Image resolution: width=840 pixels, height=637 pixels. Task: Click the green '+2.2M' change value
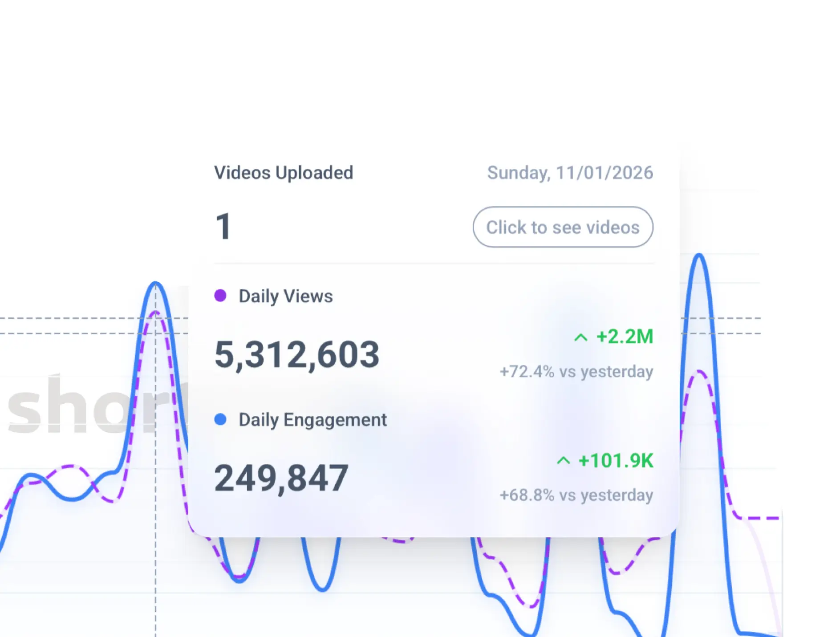[625, 337]
